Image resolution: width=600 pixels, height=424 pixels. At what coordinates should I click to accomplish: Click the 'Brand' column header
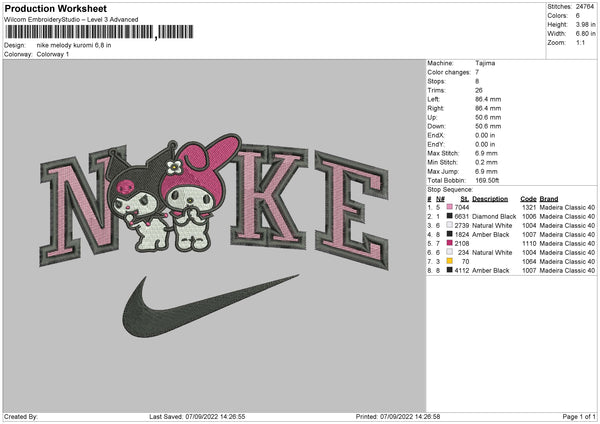click(x=549, y=199)
